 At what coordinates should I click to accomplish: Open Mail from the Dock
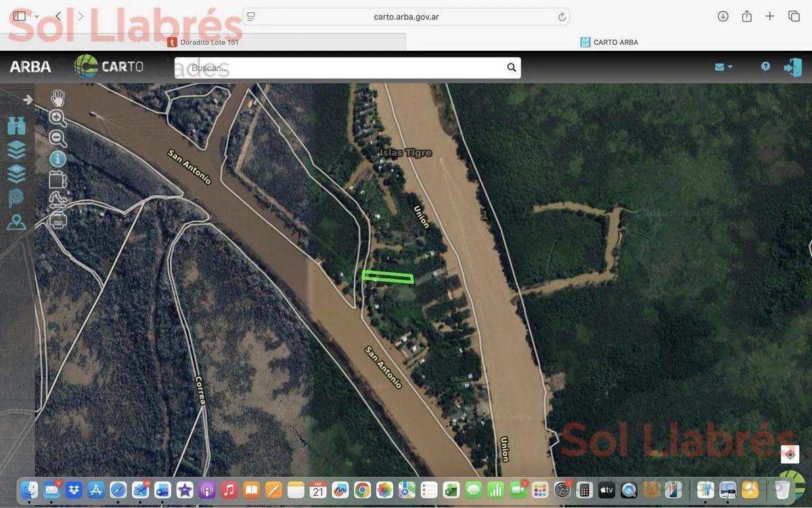pyautogui.click(x=51, y=489)
